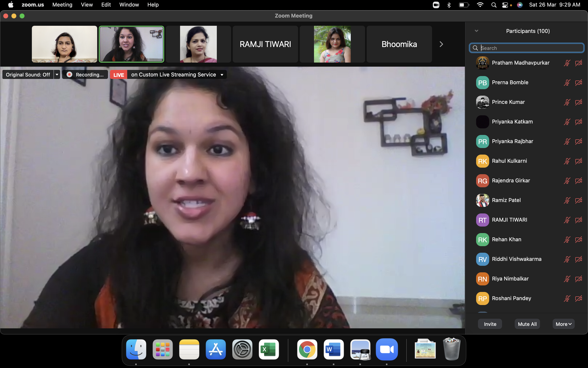Viewport: 588px width, 368px height.
Task: Click date and time in menu bar
Action: (555, 5)
